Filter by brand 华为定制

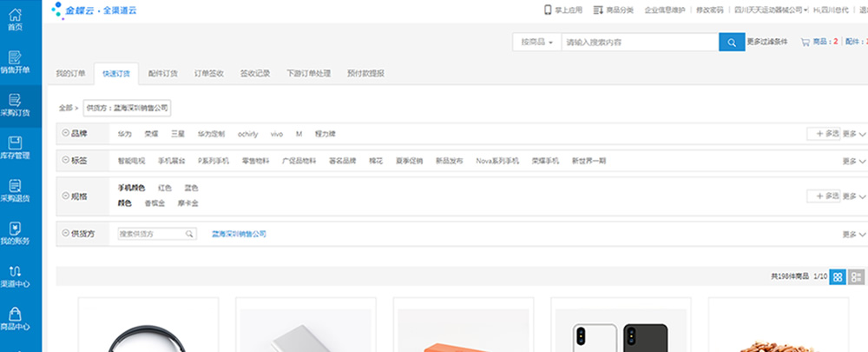(x=211, y=134)
